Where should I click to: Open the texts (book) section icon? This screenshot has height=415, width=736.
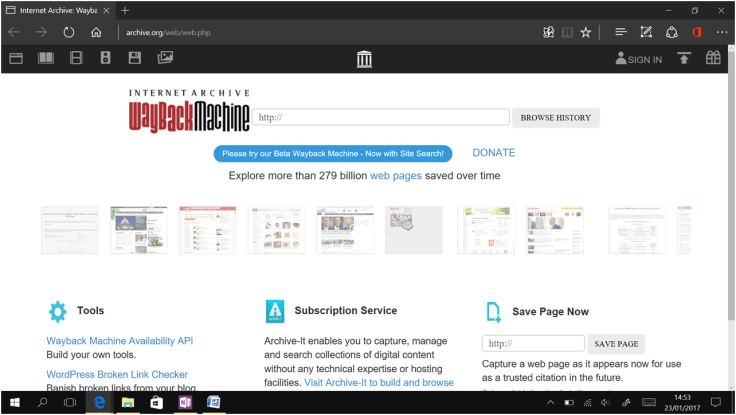tap(46, 59)
